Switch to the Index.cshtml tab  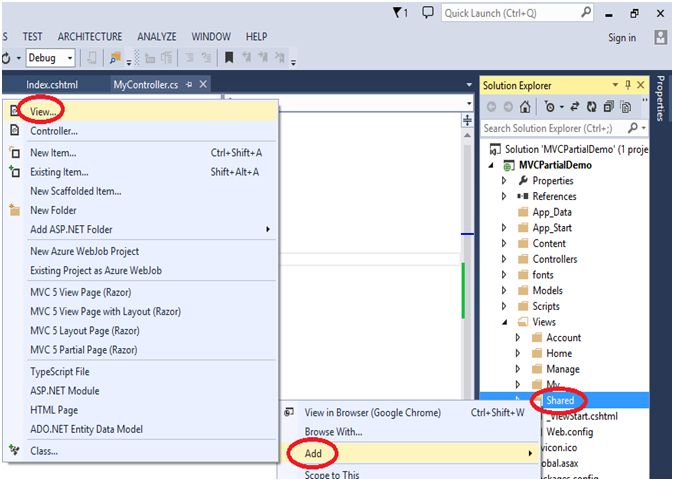click(x=52, y=85)
